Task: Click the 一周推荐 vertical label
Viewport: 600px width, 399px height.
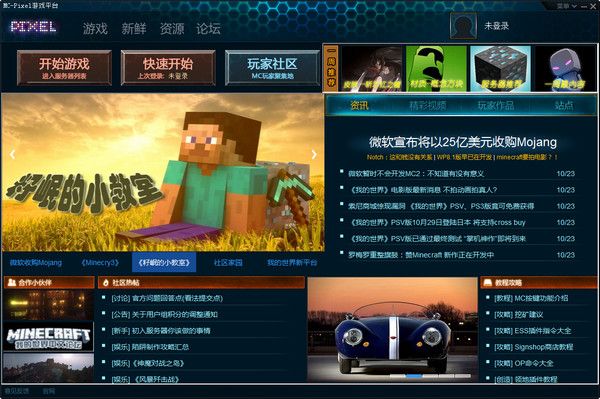Action: pyautogui.click(x=331, y=68)
